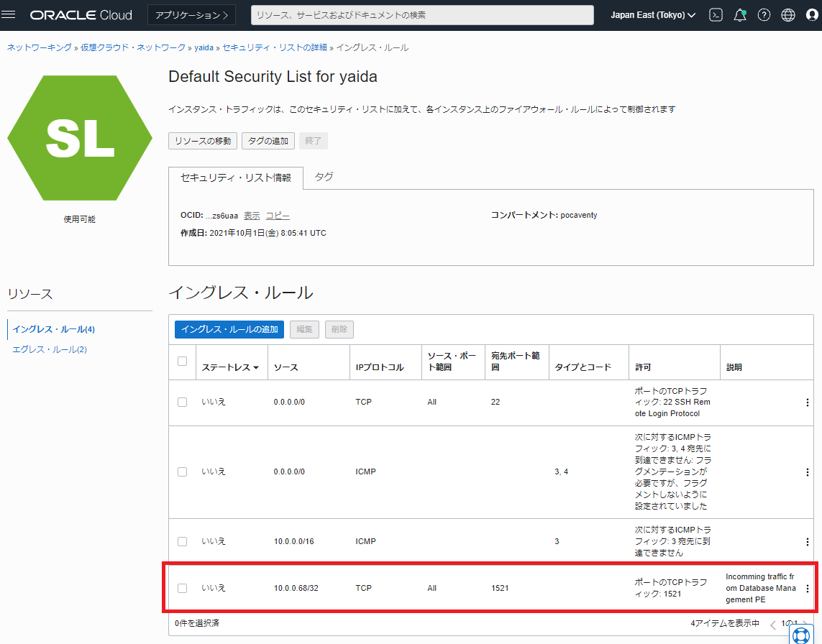The image size is (822, 644).
Task: Click inside the resource search field
Action: pyautogui.click(x=421, y=14)
